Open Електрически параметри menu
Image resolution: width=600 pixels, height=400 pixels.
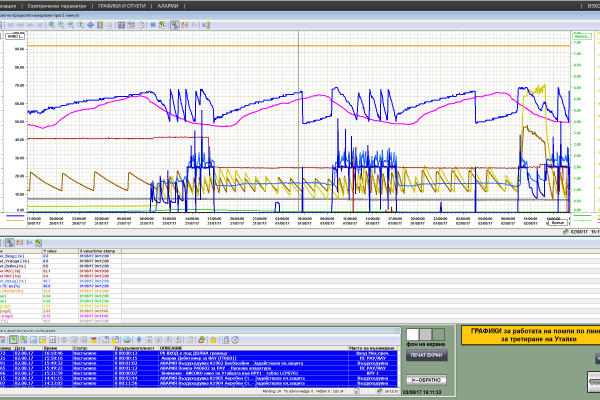[57, 6]
